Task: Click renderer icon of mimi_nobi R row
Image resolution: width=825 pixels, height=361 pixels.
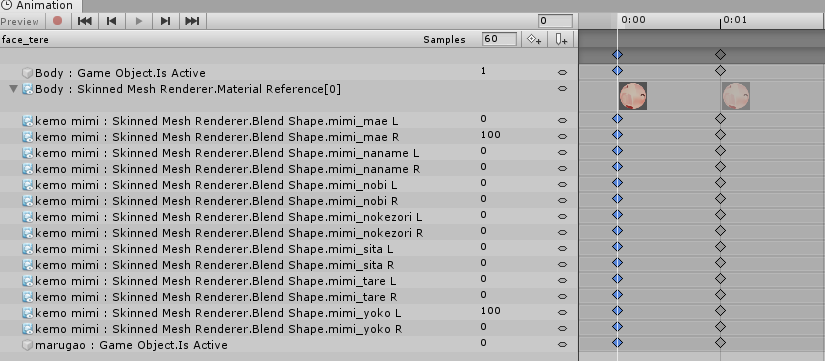Action: tap(27, 201)
